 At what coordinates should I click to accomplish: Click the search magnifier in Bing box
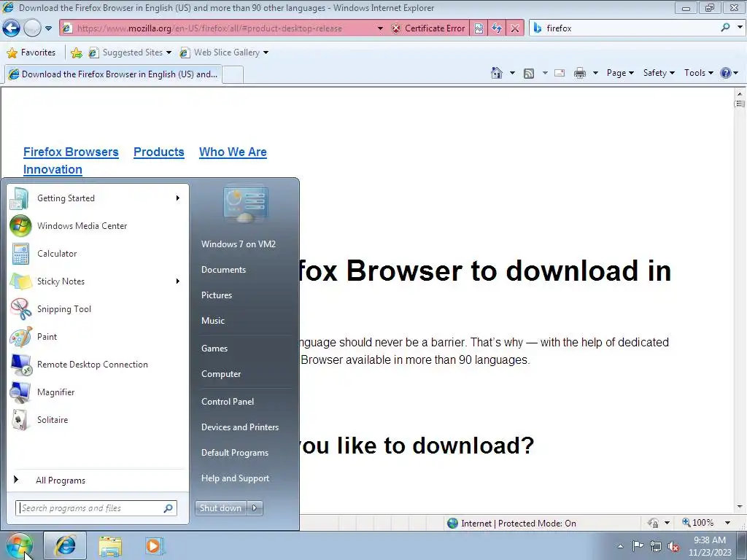coord(725,28)
